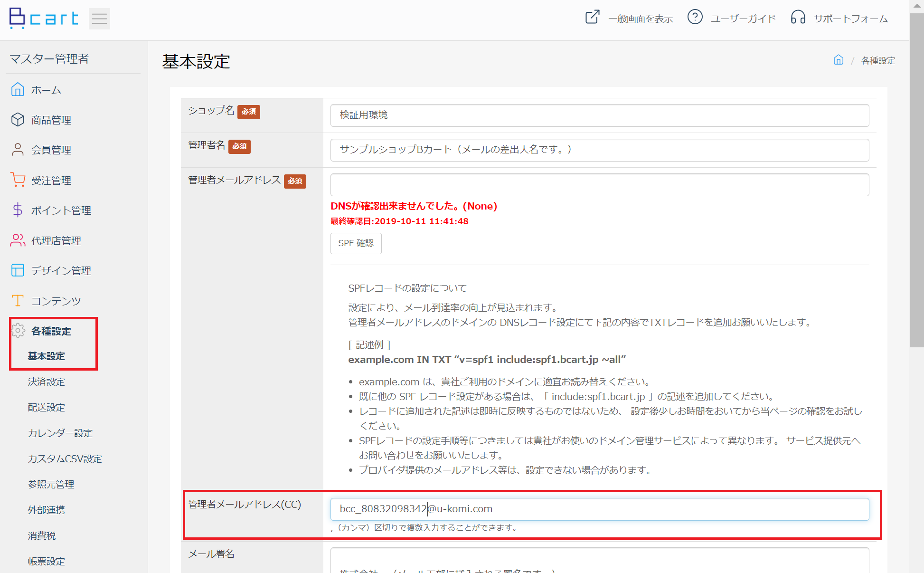Click the headset support form icon
Image resolution: width=924 pixels, height=573 pixels.
click(798, 18)
